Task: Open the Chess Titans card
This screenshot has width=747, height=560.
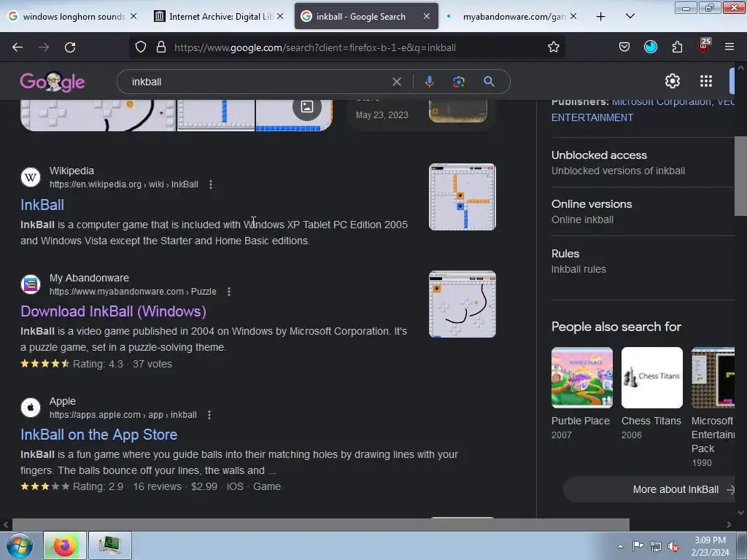Action: 651,393
